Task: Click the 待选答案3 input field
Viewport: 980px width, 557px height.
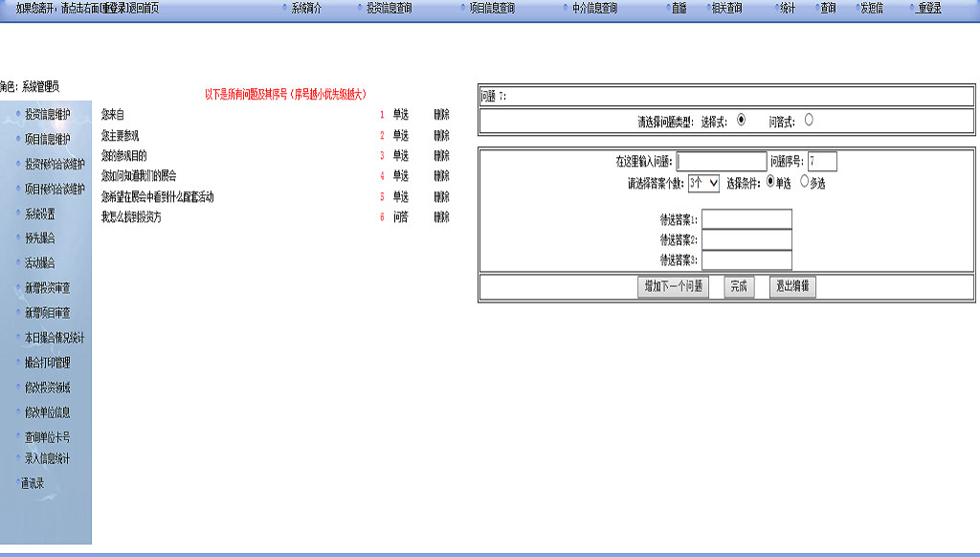Action: [746, 259]
